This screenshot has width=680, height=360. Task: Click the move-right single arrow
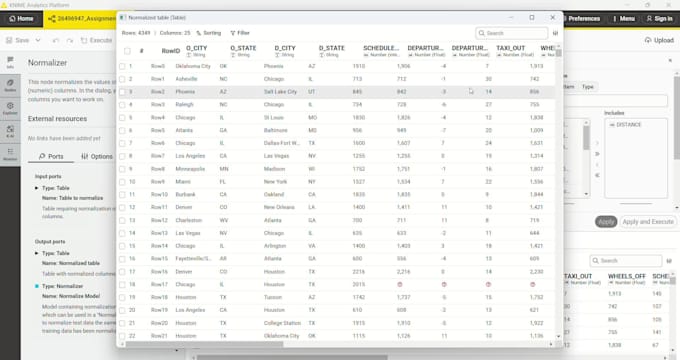(597, 143)
